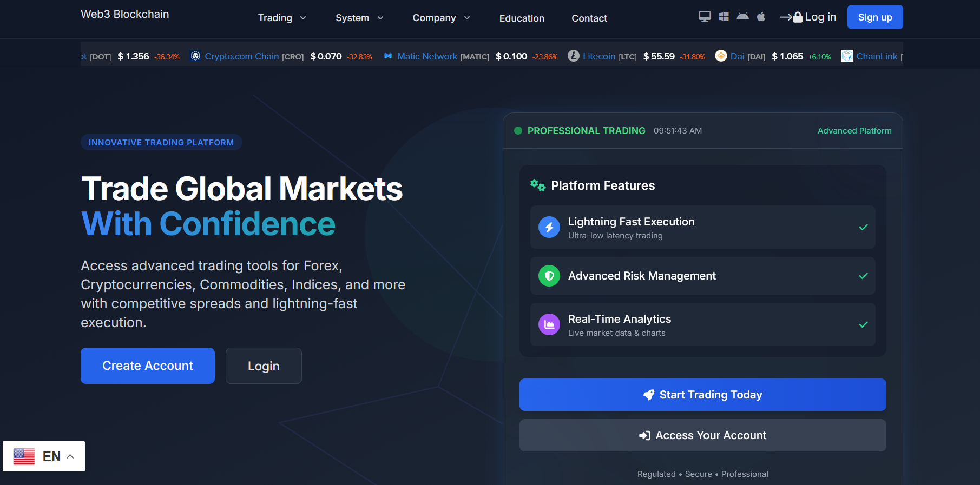Open Matic Network ticker link
The image size is (980, 485).
(427, 56)
